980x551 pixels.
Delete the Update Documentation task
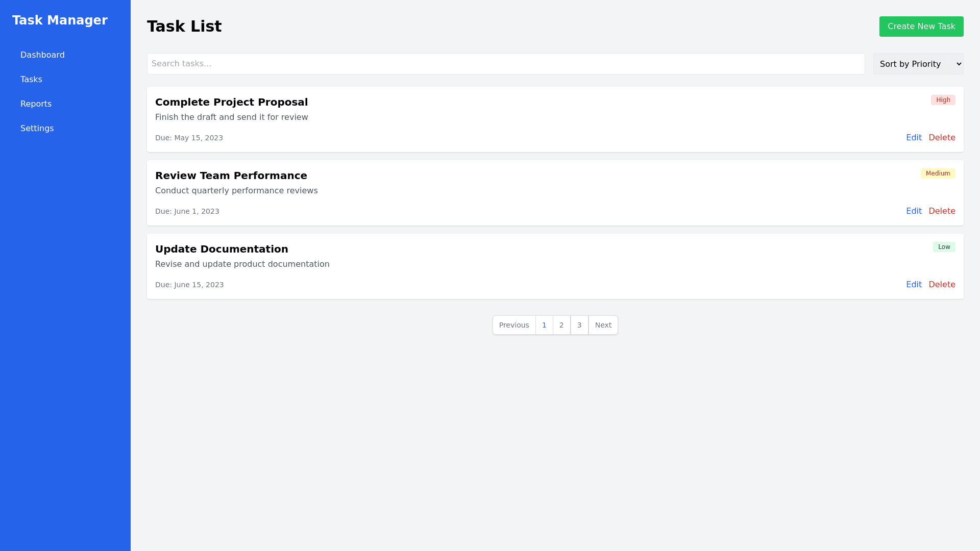pyautogui.click(x=942, y=285)
